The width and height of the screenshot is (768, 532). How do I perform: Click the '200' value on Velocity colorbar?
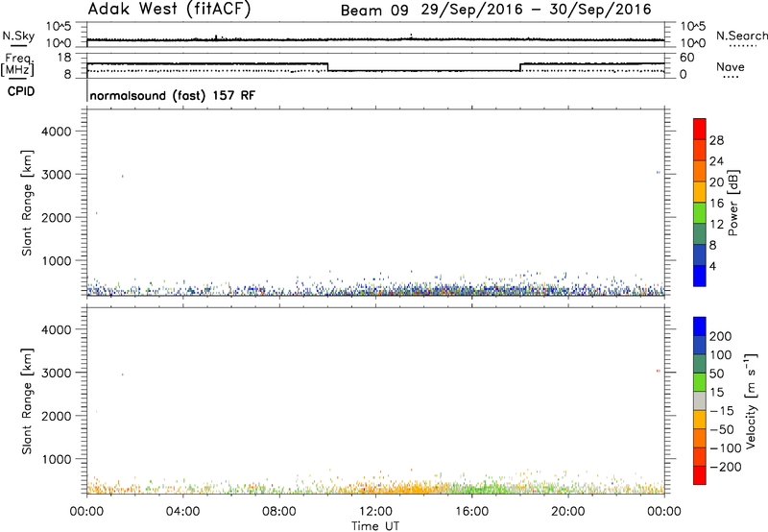721,336
